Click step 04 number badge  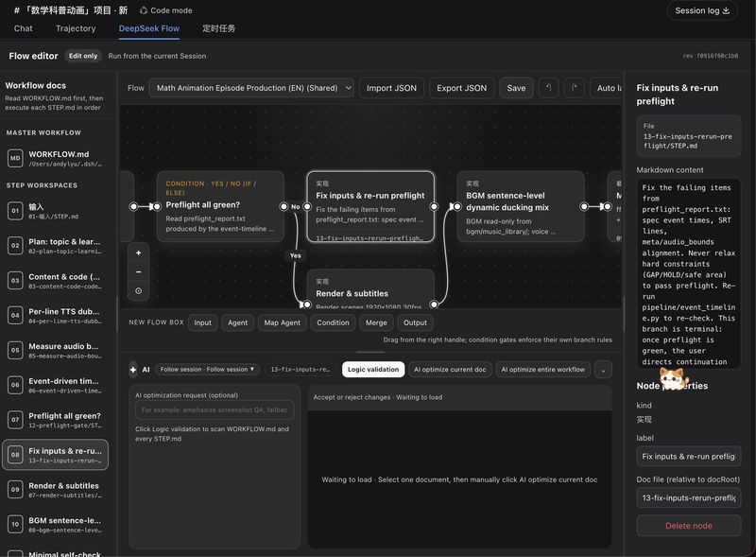tap(15, 315)
